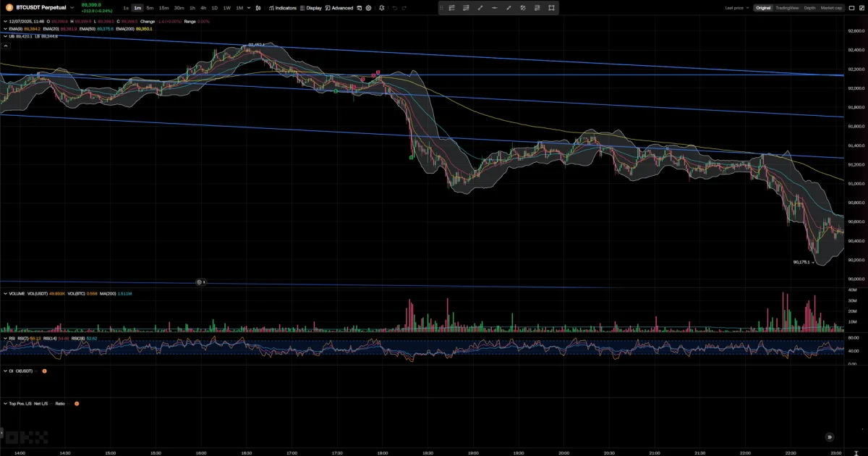Image resolution: width=868 pixels, height=456 pixels.
Task: Click the undo arrow icon
Action: click(x=393, y=8)
